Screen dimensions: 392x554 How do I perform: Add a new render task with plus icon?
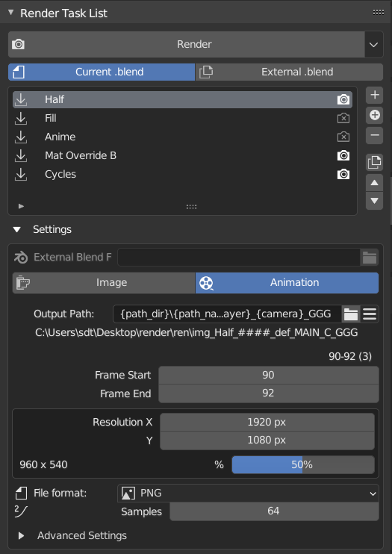point(374,95)
